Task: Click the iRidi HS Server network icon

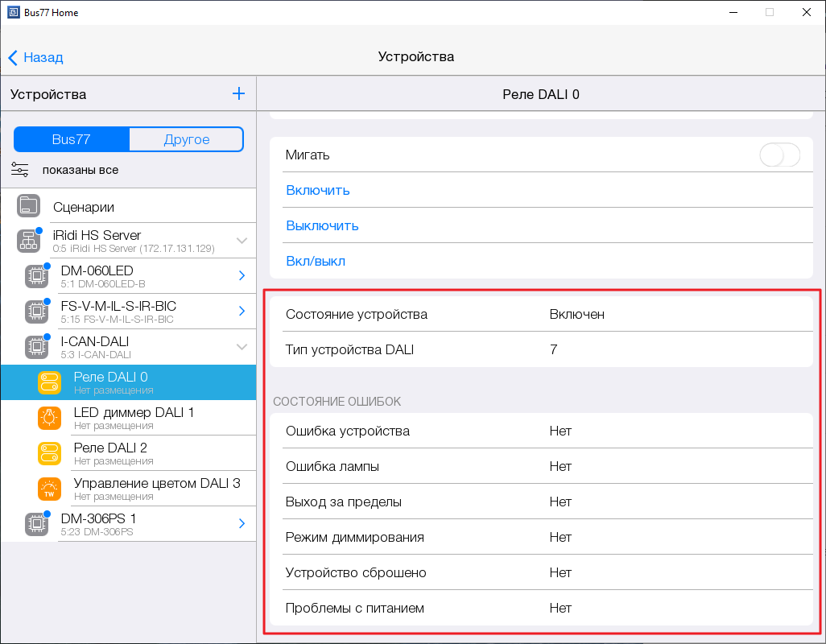Action: coord(29,241)
